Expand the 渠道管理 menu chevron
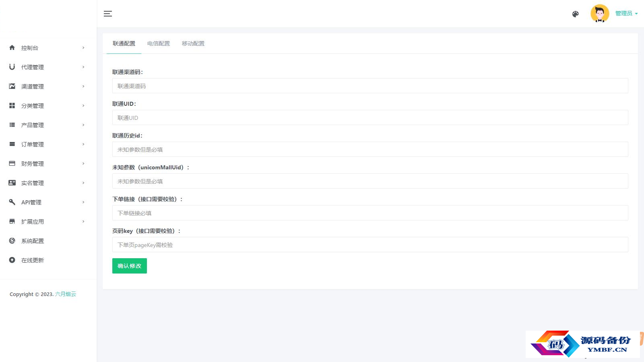Image resolution: width=644 pixels, height=362 pixels. [x=83, y=86]
